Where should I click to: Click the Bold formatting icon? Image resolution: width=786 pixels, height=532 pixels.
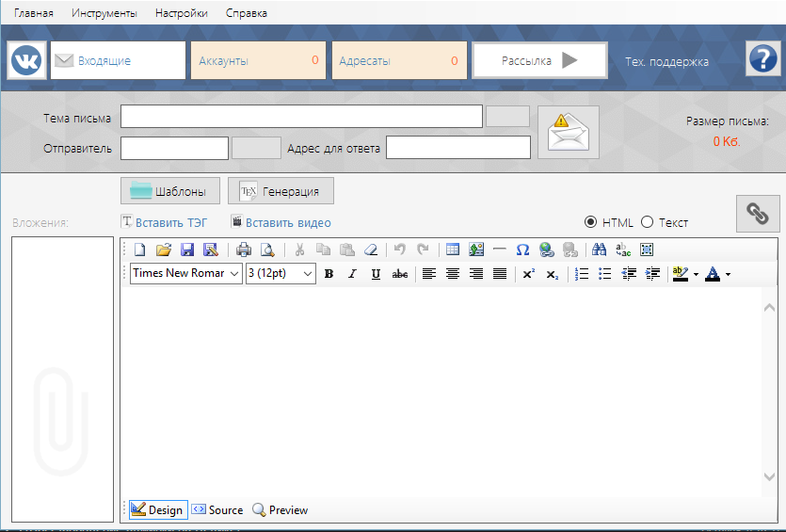pos(329,274)
